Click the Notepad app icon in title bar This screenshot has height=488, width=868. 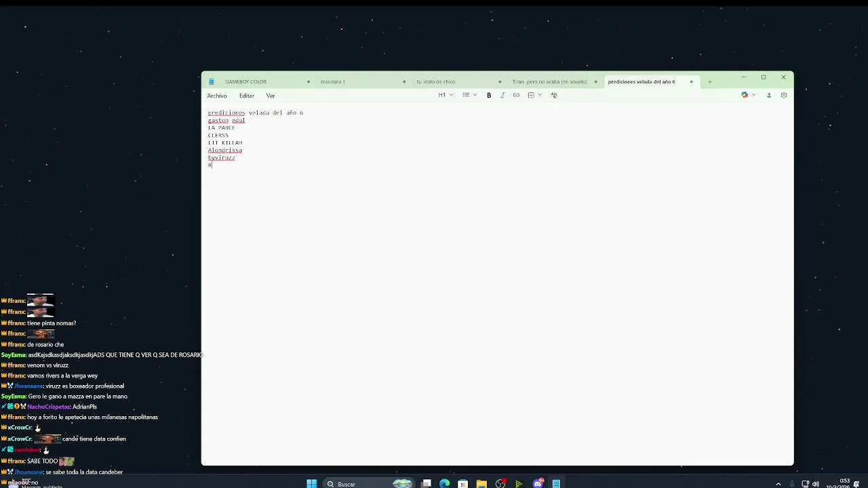pos(211,81)
